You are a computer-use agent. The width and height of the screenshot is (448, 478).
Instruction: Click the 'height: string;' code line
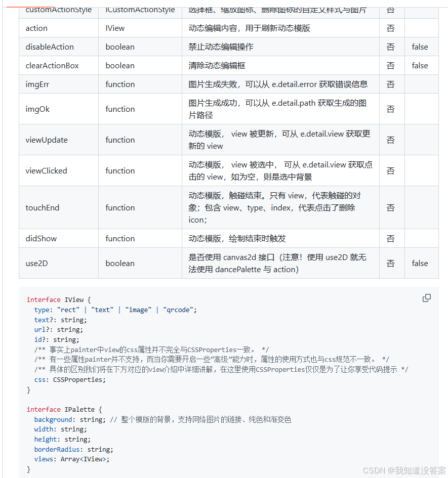pyautogui.click(x=62, y=439)
